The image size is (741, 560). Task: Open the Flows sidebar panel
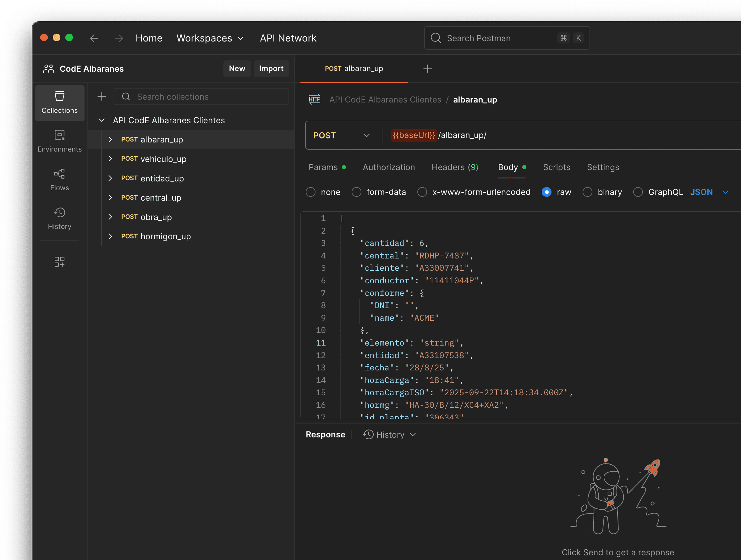tap(59, 180)
